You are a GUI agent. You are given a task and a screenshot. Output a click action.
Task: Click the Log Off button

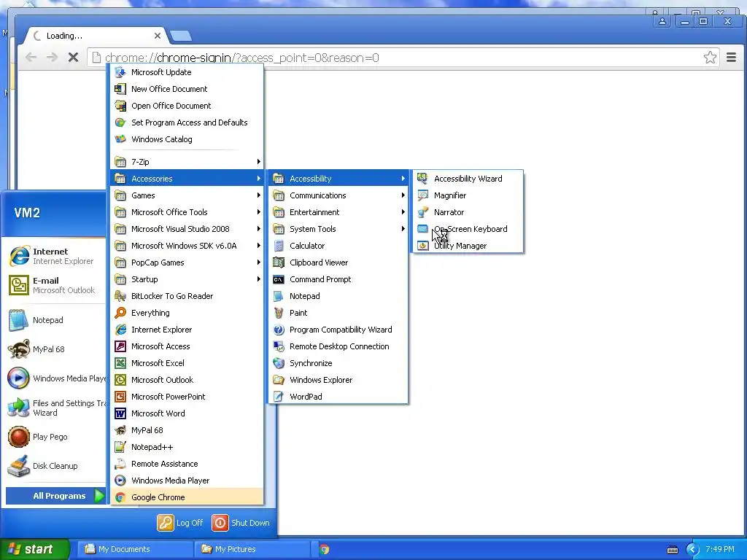click(x=181, y=523)
